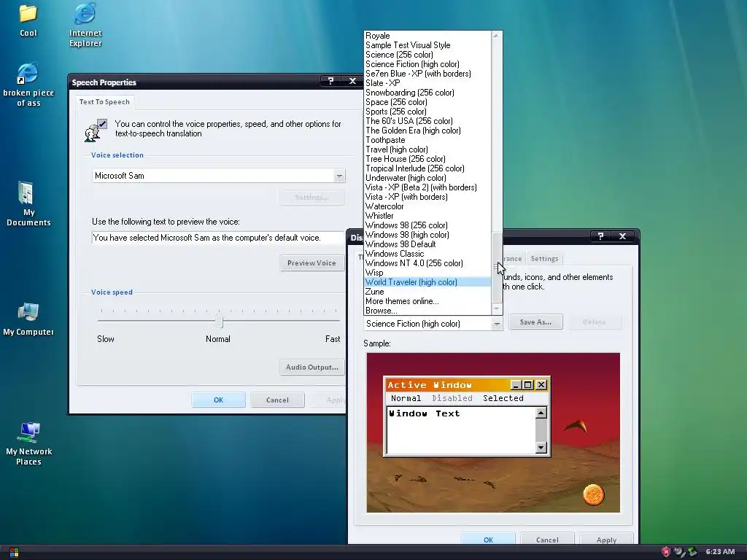747x560 pixels.
Task: Click the voice speed slider thumb
Action: [x=219, y=321]
